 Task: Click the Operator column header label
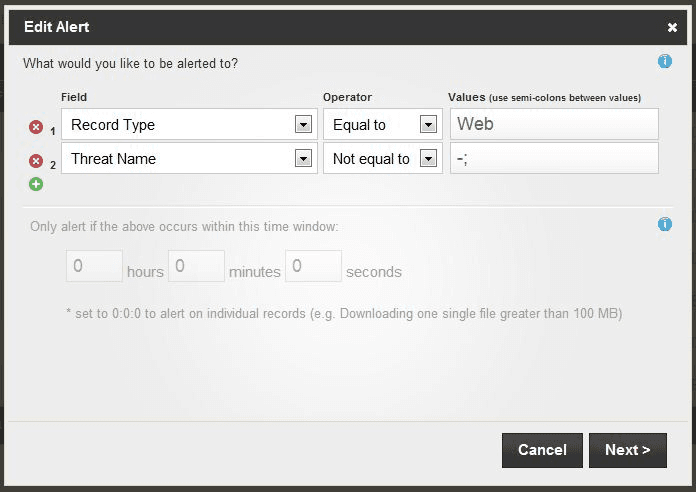(x=348, y=97)
